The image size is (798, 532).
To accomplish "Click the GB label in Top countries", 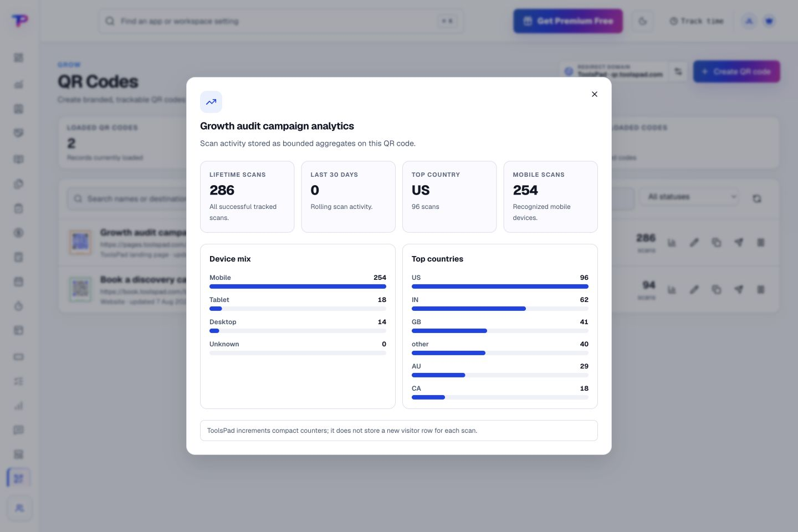I will [416, 322].
